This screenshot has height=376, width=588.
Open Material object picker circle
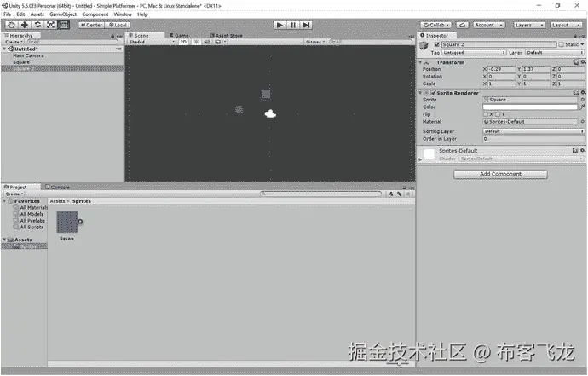coord(582,122)
